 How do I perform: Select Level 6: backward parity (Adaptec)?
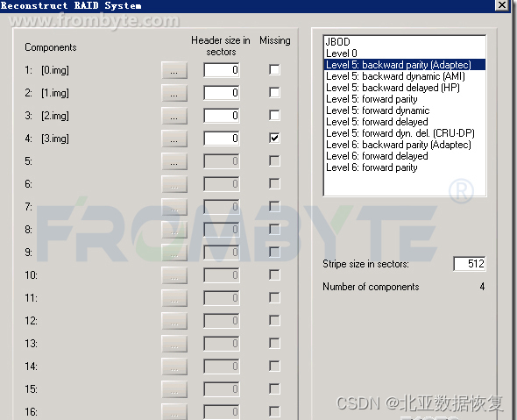(x=405, y=145)
